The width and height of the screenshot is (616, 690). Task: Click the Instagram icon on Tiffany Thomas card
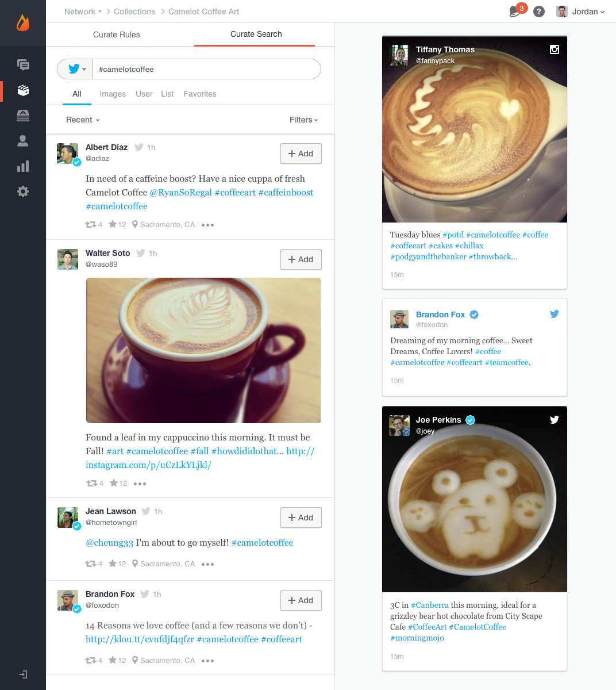coord(555,49)
